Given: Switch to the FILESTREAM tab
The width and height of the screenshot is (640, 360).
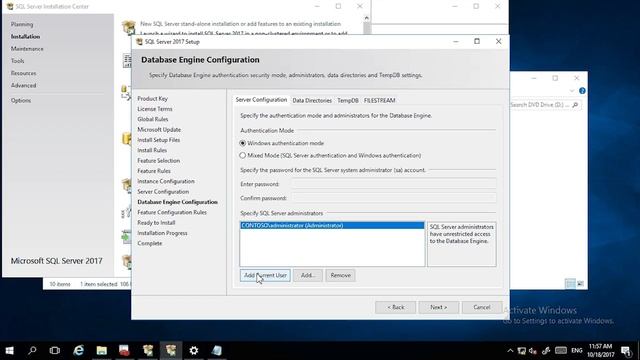Looking at the screenshot, I should pos(379,100).
